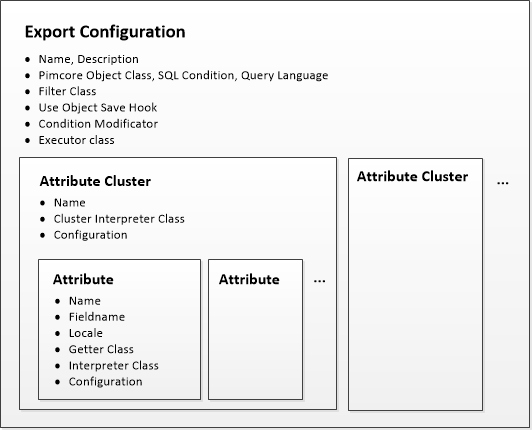Select Cluster Interpreter Class item
This screenshot has width=532, height=430.
click(119, 219)
